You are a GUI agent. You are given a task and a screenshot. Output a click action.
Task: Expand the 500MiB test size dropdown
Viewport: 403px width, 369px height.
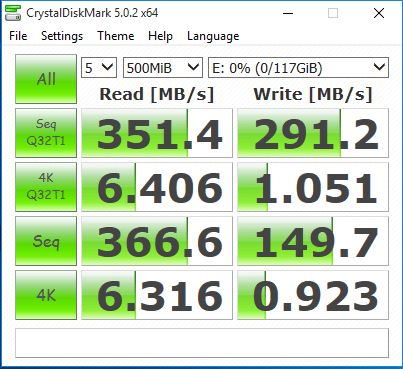163,68
